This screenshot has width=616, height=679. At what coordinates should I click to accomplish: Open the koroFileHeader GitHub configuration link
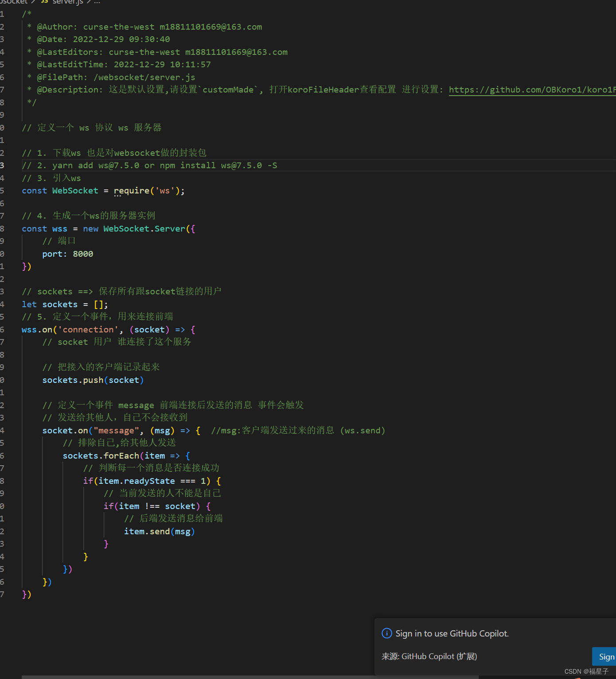[x=531, y=89]
